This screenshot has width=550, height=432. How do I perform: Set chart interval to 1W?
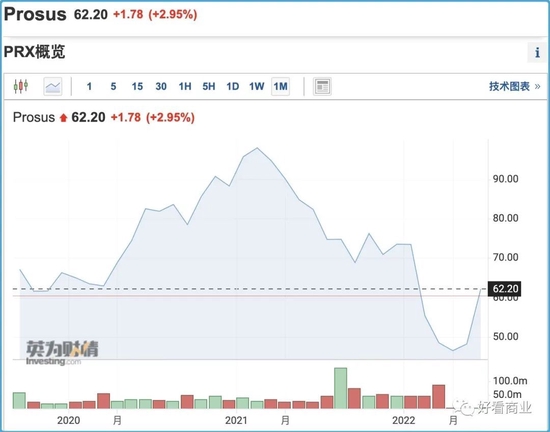tap(256, 86)
